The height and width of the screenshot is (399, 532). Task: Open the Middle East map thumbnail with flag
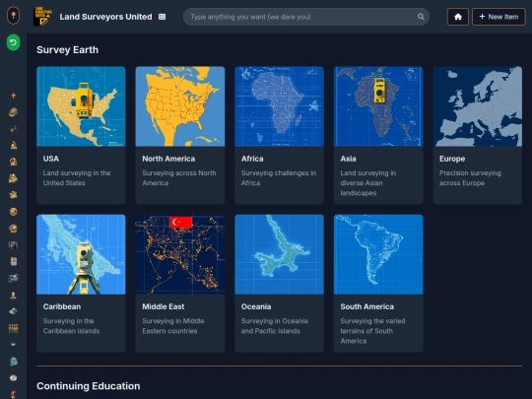click(180, 254)
